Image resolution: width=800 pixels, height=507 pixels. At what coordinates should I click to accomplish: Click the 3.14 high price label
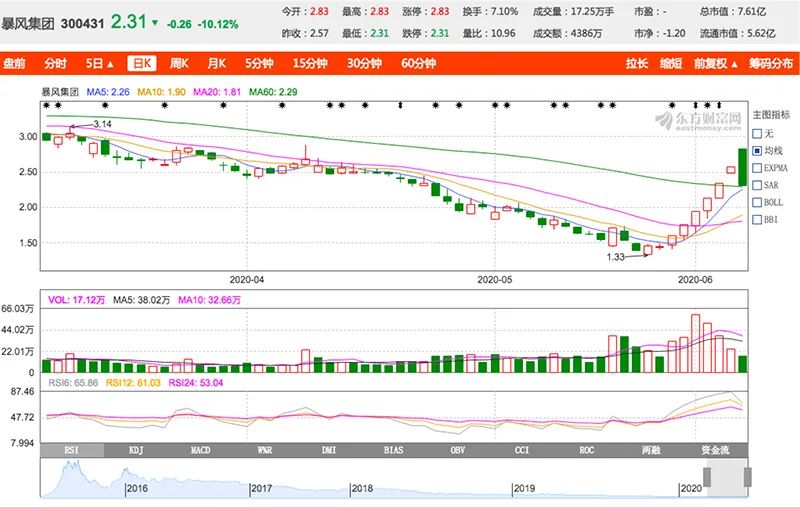click(x=102, y=124)
